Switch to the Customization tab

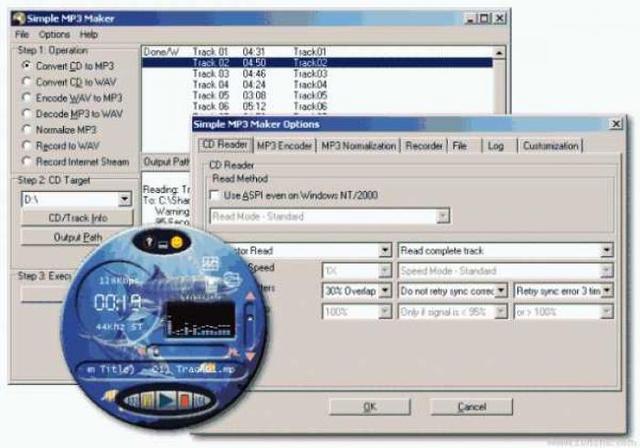coord(550,146)
